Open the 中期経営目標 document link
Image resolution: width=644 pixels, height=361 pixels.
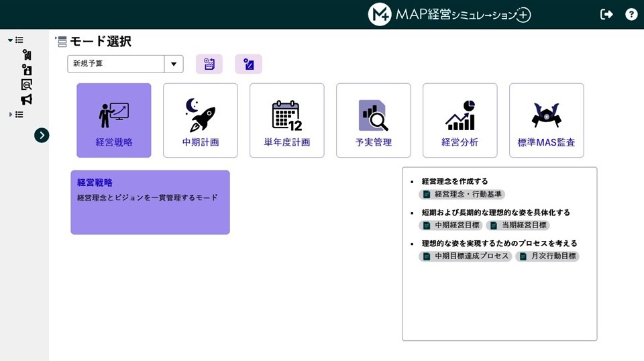click(x=451, y=225)
